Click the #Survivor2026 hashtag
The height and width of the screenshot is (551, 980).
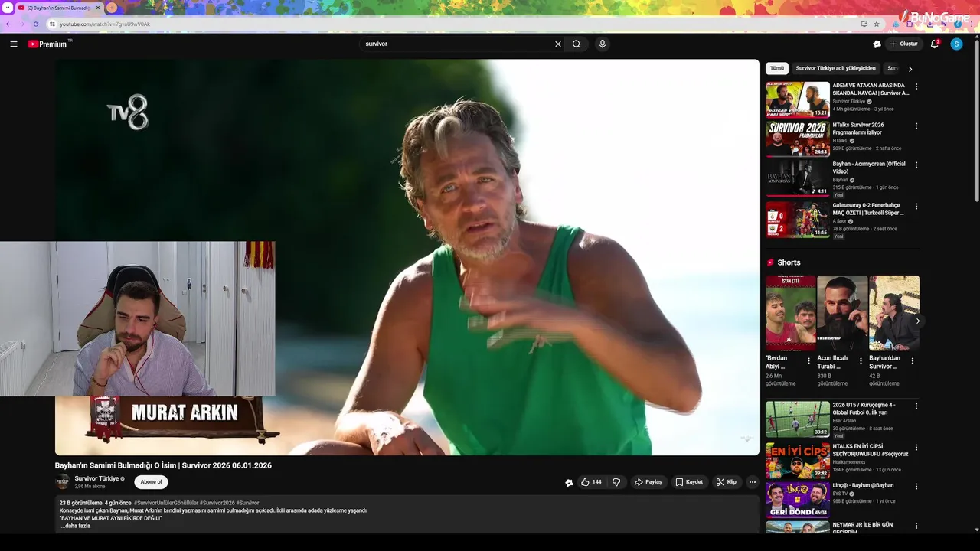217,503
